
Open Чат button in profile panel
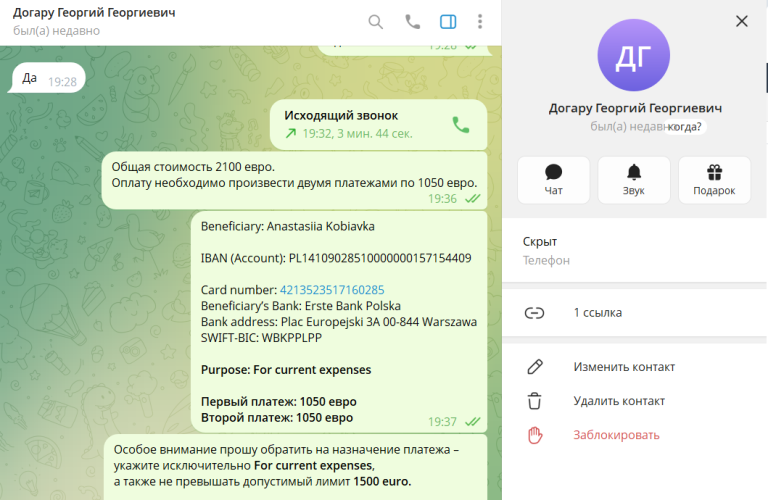553,180
